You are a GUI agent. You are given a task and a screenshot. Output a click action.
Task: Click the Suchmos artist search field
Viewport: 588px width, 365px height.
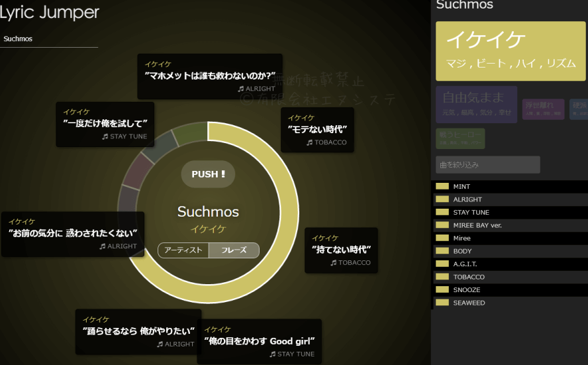point(49,39)
